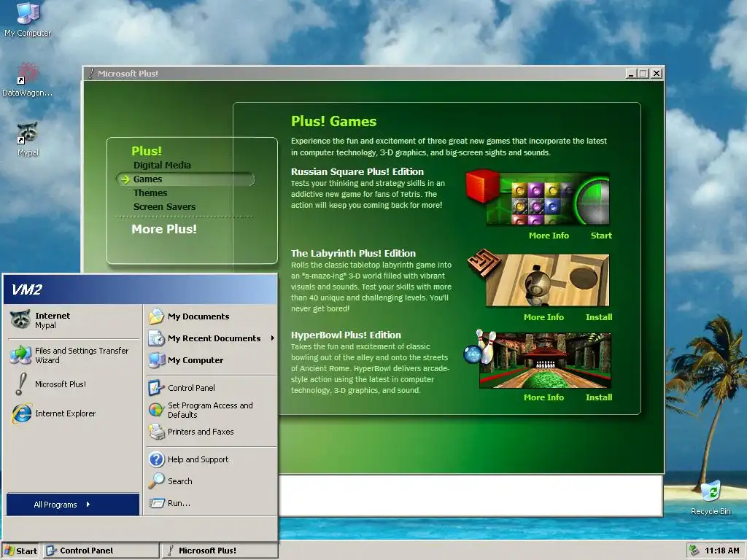Click the 11:18 AM clock in tray
Image resolution: width=747 pixels, height=560 pixels.
click(x=721, y=551)
